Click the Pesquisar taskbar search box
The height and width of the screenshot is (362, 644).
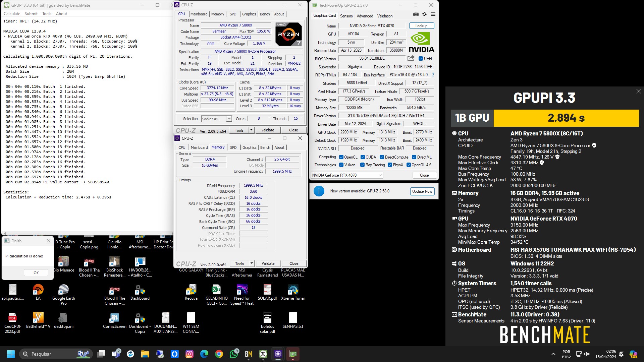(x=56, y=354)
